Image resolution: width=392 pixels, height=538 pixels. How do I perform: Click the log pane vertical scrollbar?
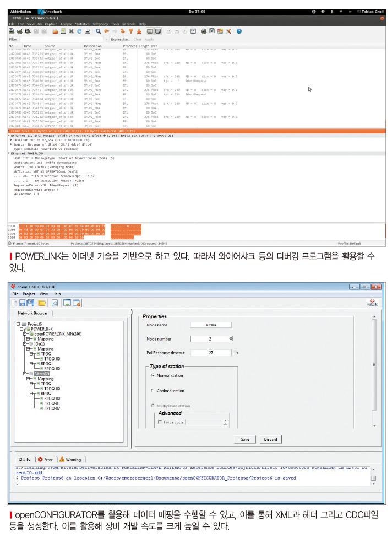click(373, 478)
